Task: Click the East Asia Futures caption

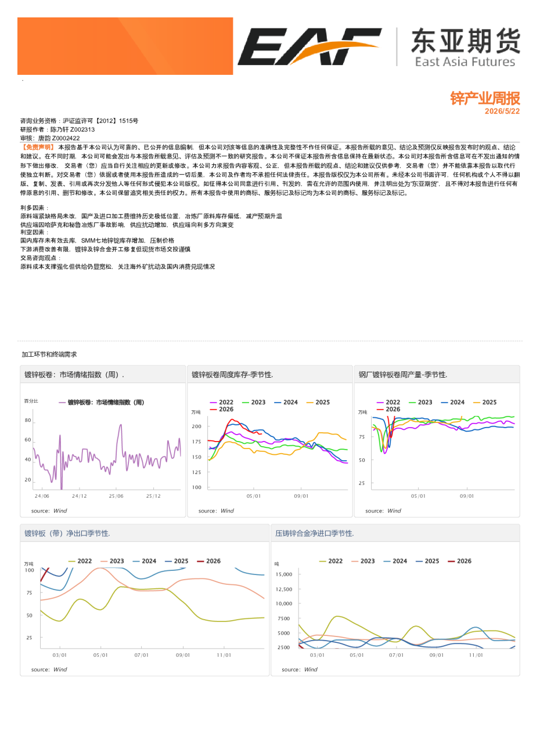Action: (465, 62)
